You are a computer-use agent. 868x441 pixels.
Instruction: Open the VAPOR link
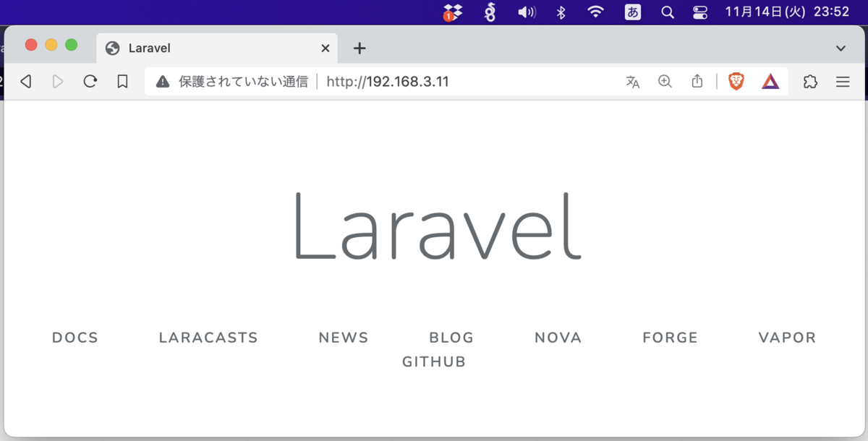pyautogui.click(x=787, y=338)
